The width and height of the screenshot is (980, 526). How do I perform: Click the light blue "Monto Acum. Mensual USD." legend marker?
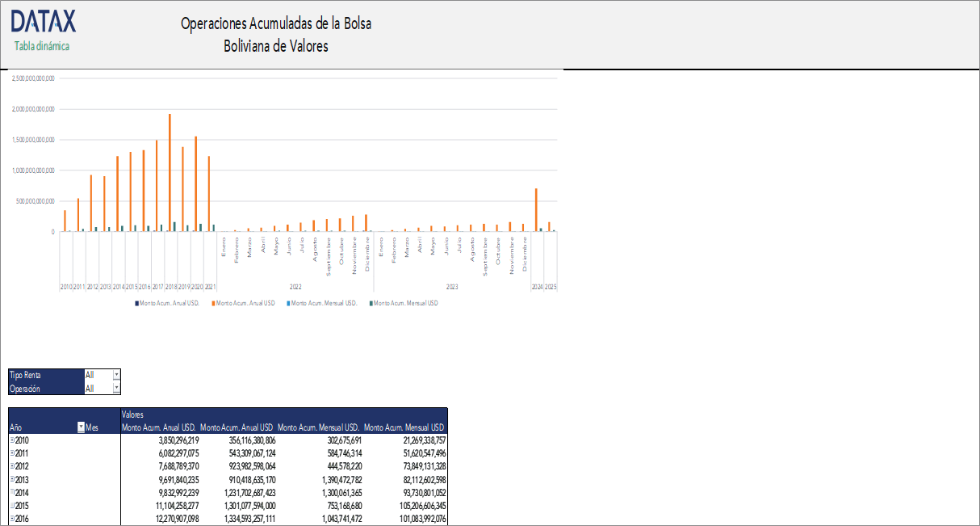click(x=288, y=303)
